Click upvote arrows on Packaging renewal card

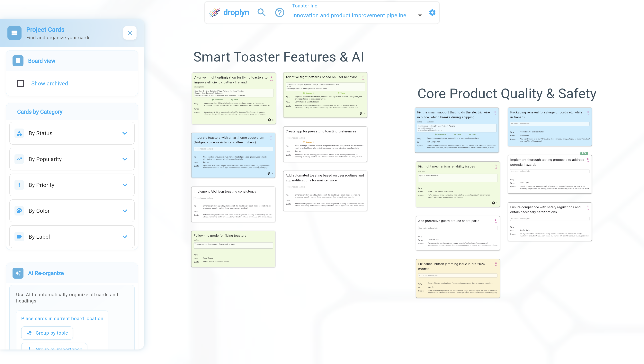[587, 112]
